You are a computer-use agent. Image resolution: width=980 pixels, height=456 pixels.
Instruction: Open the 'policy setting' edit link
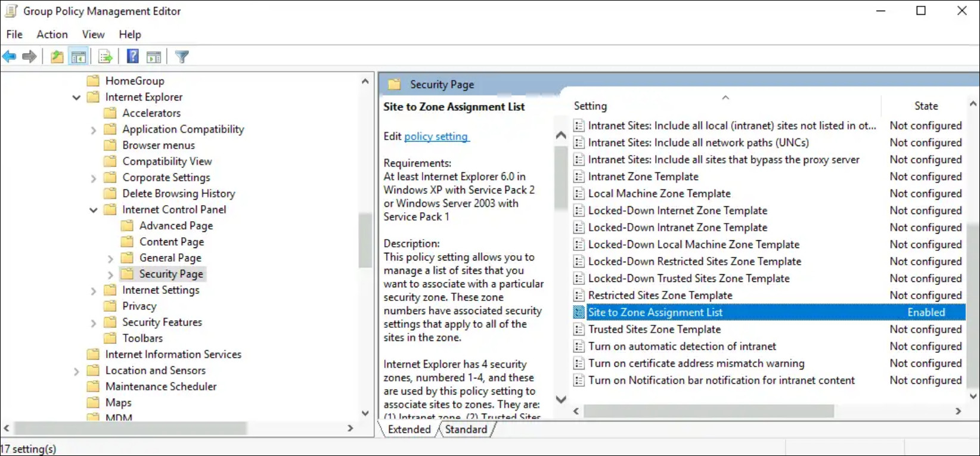(436, 137)
